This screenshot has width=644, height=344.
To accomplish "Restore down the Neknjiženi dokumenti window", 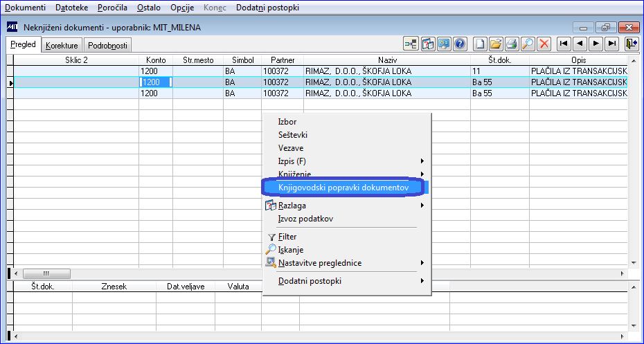I will pos(606,28).
